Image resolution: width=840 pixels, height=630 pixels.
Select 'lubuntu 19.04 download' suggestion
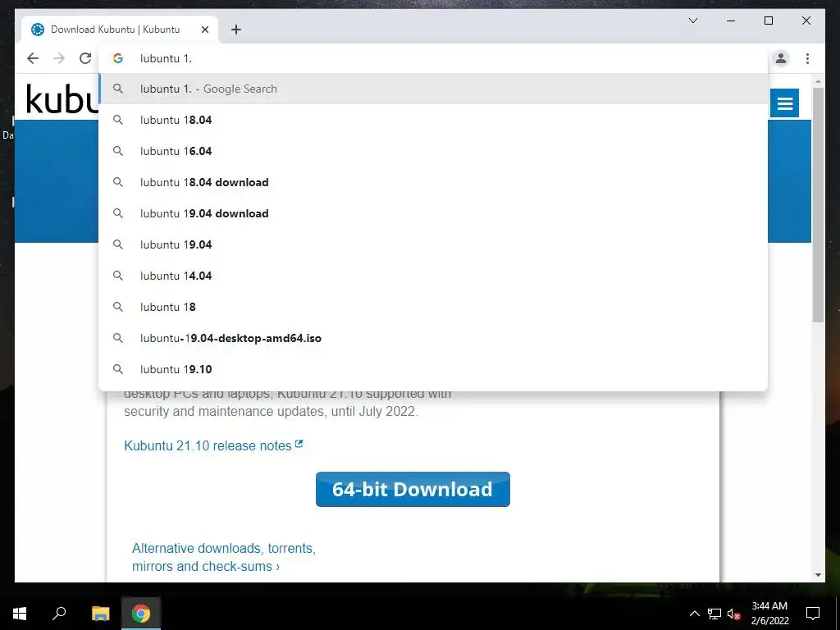click(433, 213)
